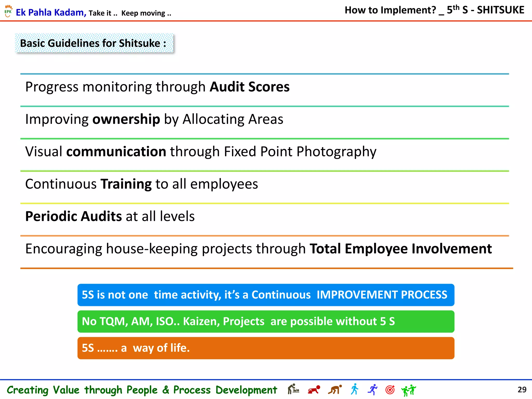Click the baby diaper-changing icon
The width and height of the screenshot is (532, 399).
294,389
